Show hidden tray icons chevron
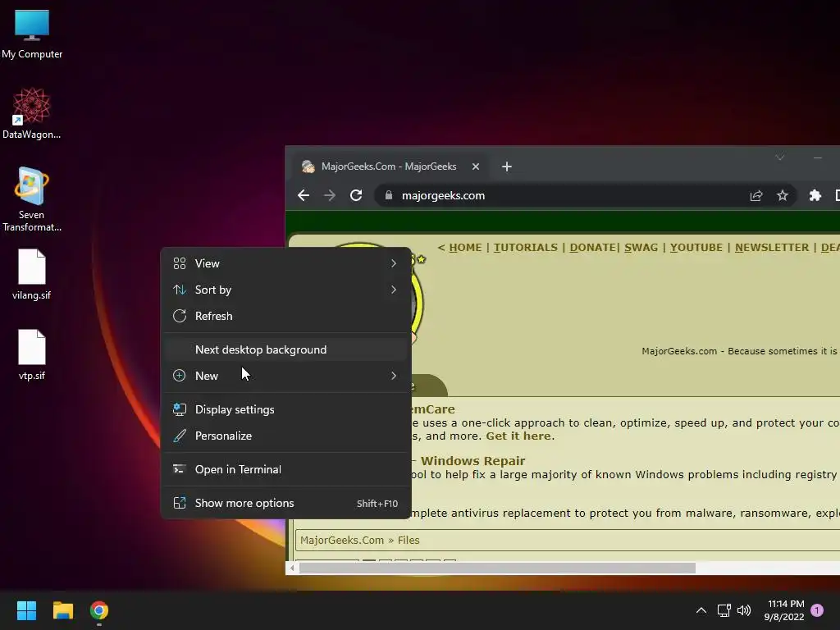840x630 pixels. pos(701,610)
